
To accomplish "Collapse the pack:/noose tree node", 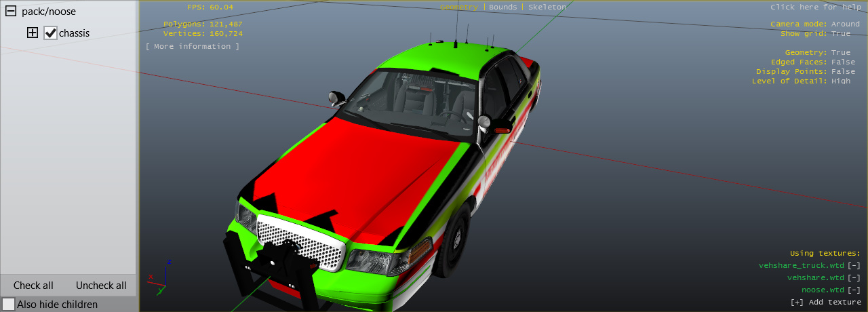I will click(11, 12).
